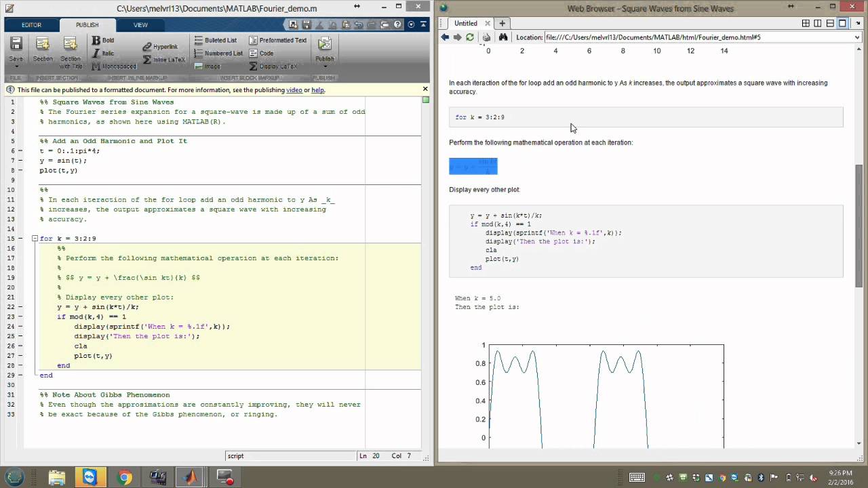Viewport: 868px width, 488px height.
Task: Insert Preformatted Text block
Action: click(277, 41)
